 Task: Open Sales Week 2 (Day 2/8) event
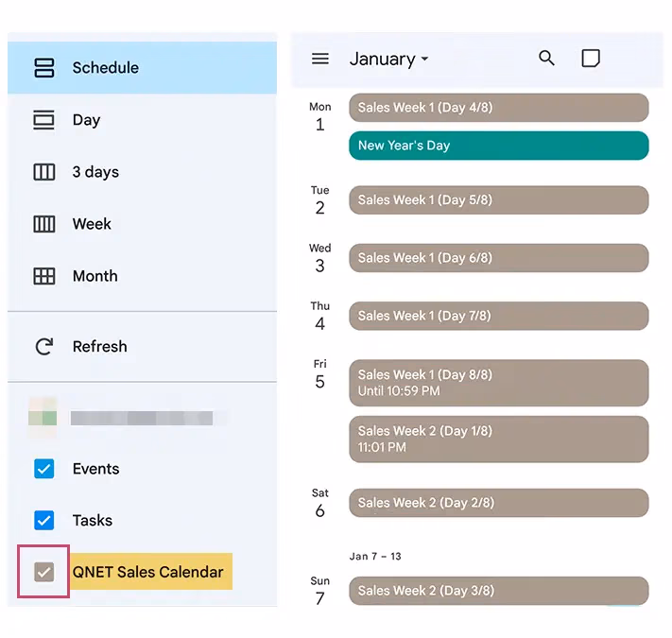pyautogui.click(x=499, y=503)
